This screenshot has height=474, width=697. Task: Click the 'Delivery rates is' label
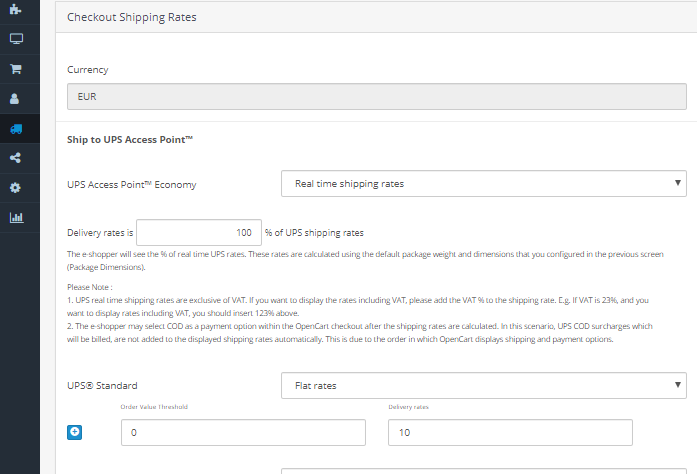(x=100, y=233)
